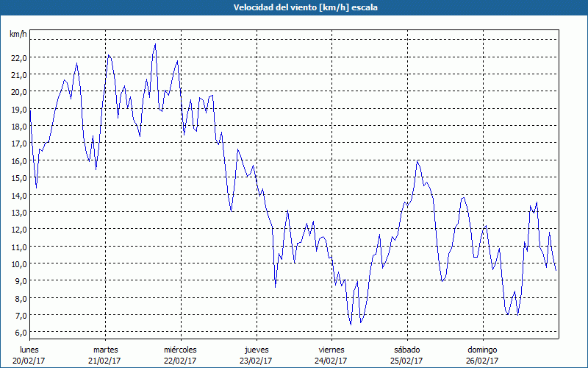588x368 pixels.
Task: Select the 'jueves' day label
Action: point(256,349)
